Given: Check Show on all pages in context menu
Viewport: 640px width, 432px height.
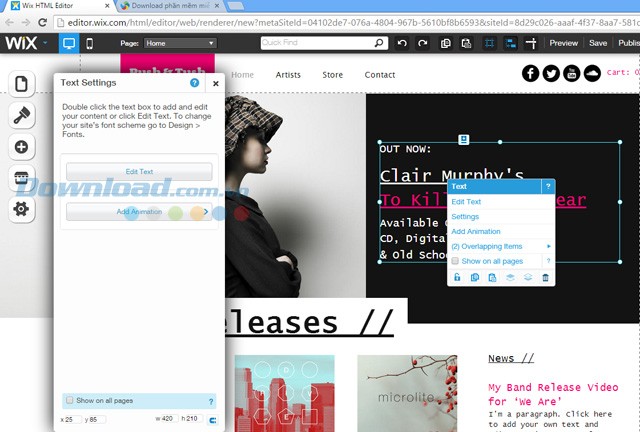Looking at the screenshot, I should coord(456,260).
